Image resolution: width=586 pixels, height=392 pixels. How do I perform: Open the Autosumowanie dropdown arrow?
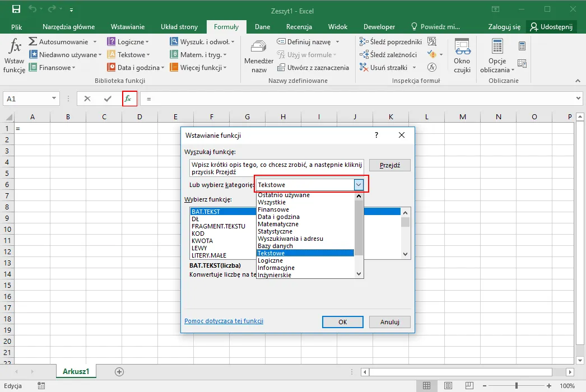(x=95, y=42)
